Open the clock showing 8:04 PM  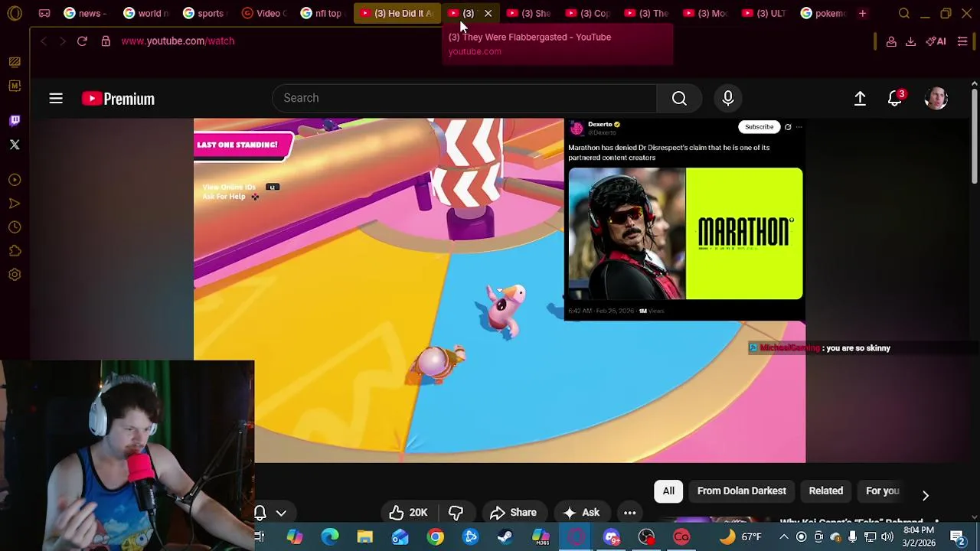[919, 536]
